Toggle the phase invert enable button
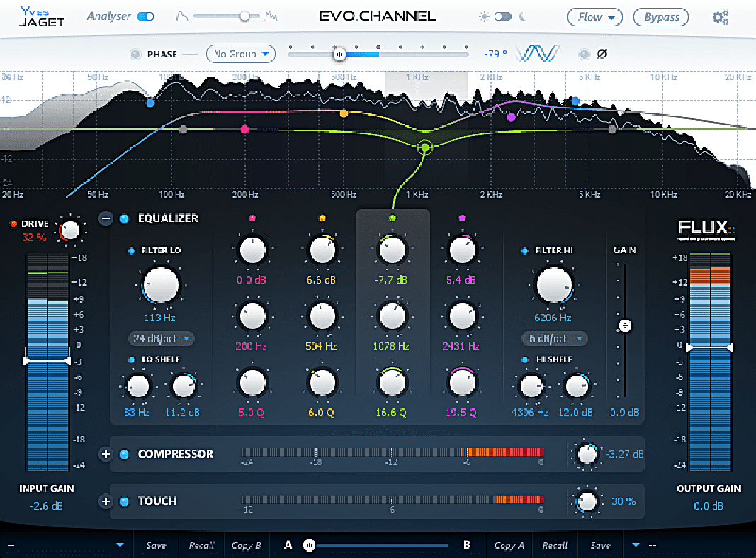This screenshot has height=558, width=756. (585, 54)
